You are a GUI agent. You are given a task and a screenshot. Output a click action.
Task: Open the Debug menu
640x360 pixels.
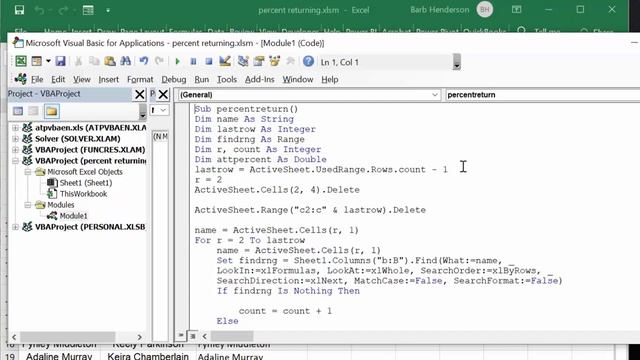tap(173, 80)
